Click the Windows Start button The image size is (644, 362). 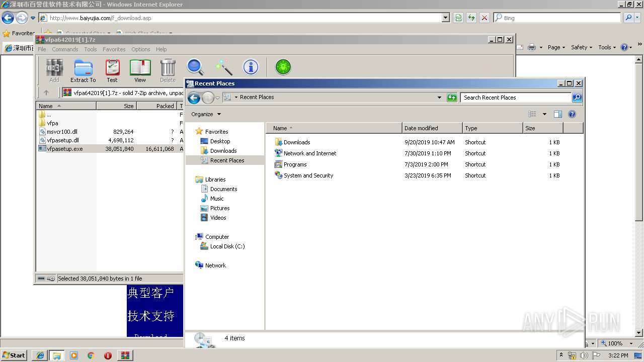coord(14,355)
